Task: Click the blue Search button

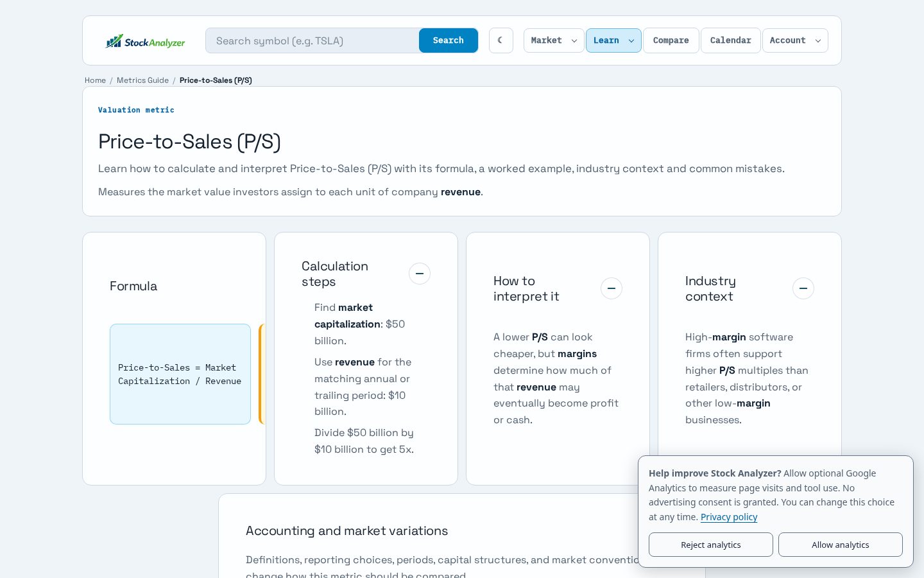Action: click(448, 40)
